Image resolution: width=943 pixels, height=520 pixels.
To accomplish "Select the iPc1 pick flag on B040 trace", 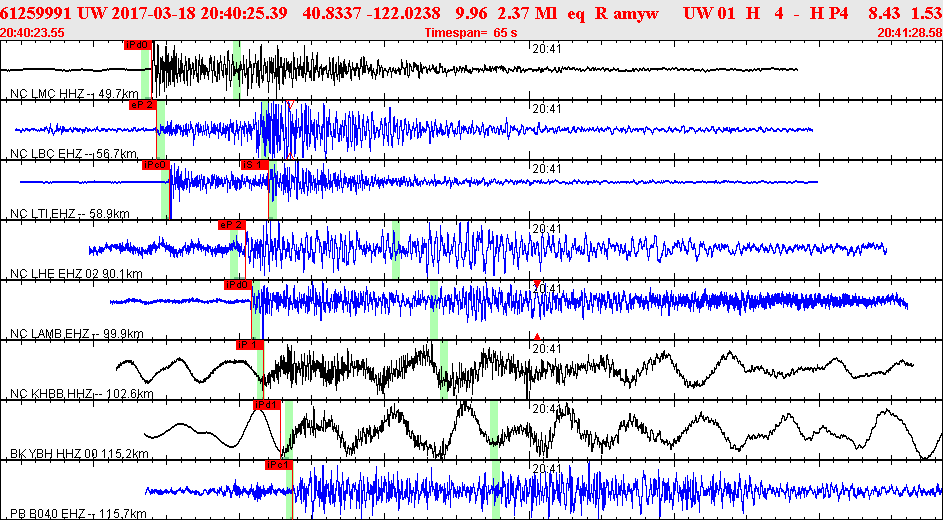I will pos(278,465).
